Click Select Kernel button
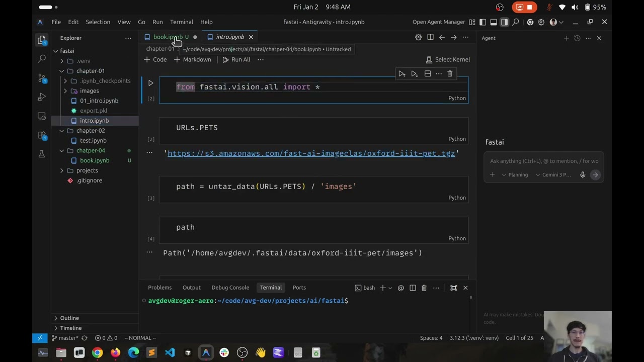 (x=448, y=59)
